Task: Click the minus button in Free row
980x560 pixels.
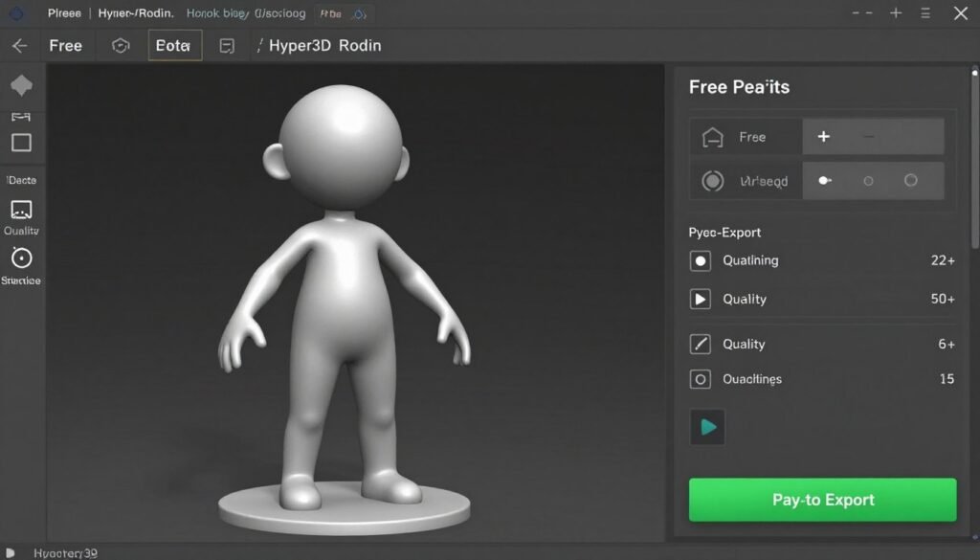Action: [x=869, y=136]
